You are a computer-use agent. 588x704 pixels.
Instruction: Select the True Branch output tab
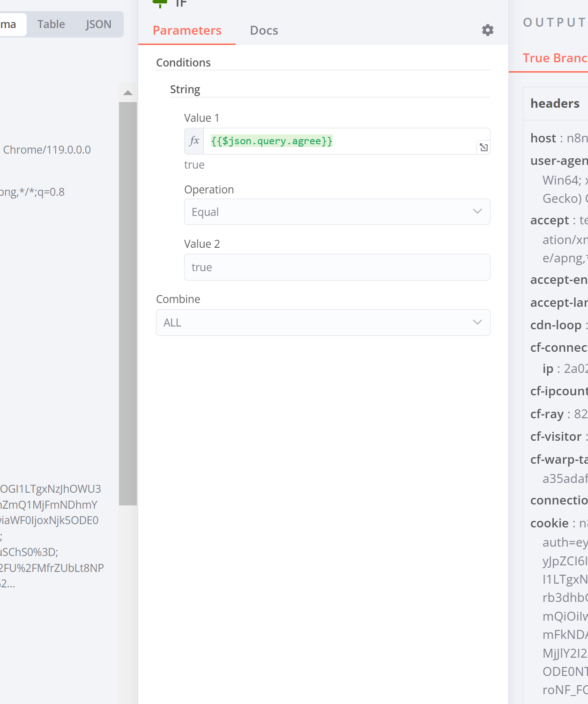tap(555, 58)
